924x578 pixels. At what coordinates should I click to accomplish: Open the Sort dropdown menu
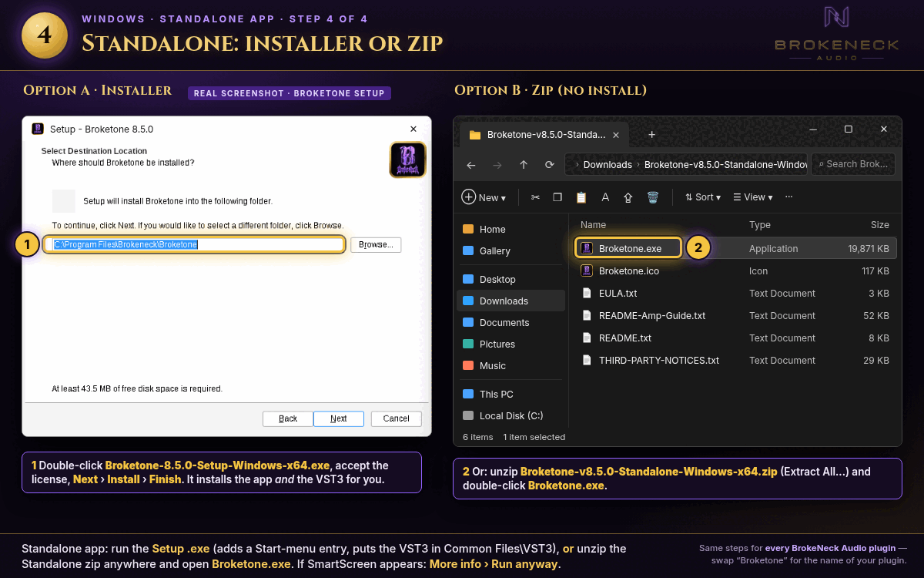pos(702,197)
